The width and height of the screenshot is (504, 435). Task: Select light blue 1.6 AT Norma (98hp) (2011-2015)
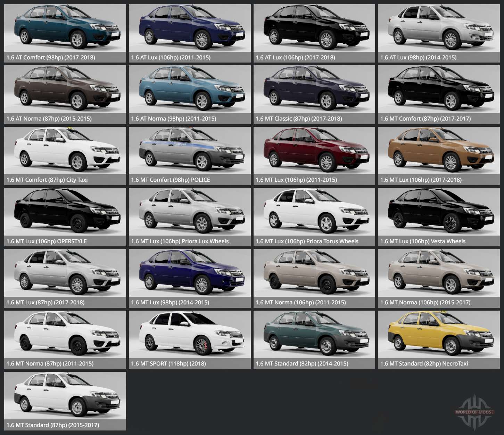point(190,95)
